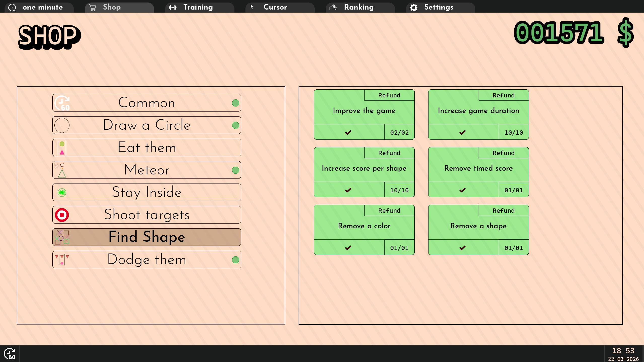Click the Stay Inside green dot icon
Viewport: 644px width, 362px height.
click(62, 193)
